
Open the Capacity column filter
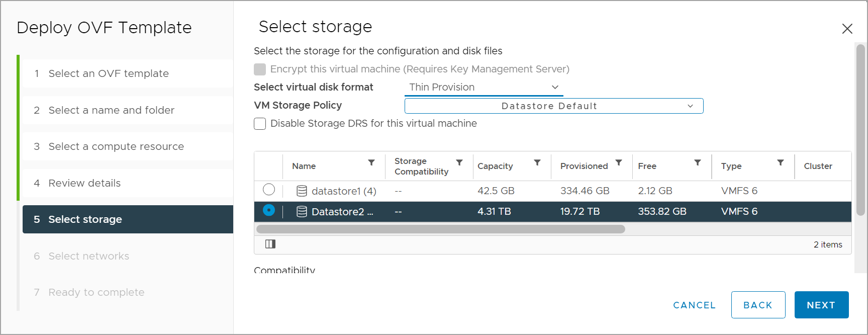pyautogui.click(x=538, y=163)
